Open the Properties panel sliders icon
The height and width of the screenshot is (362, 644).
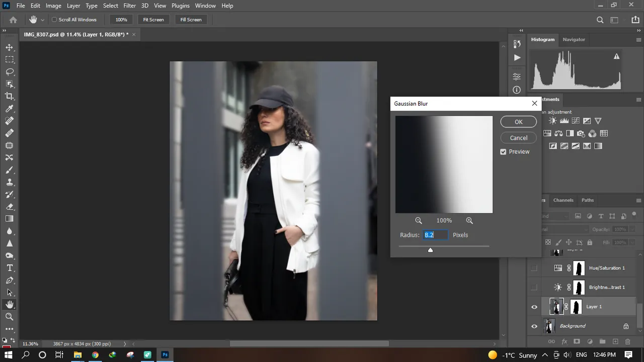pos(517,76)
